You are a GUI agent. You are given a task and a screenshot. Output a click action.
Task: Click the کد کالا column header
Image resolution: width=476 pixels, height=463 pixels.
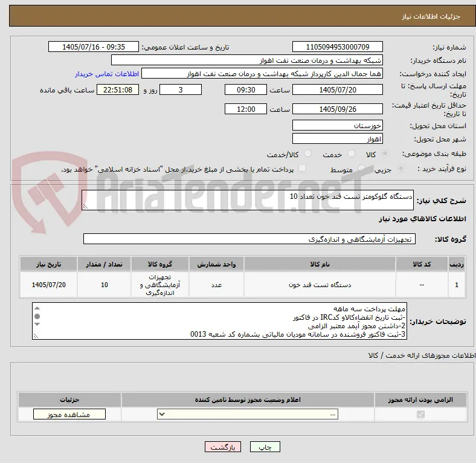point(422,264)
